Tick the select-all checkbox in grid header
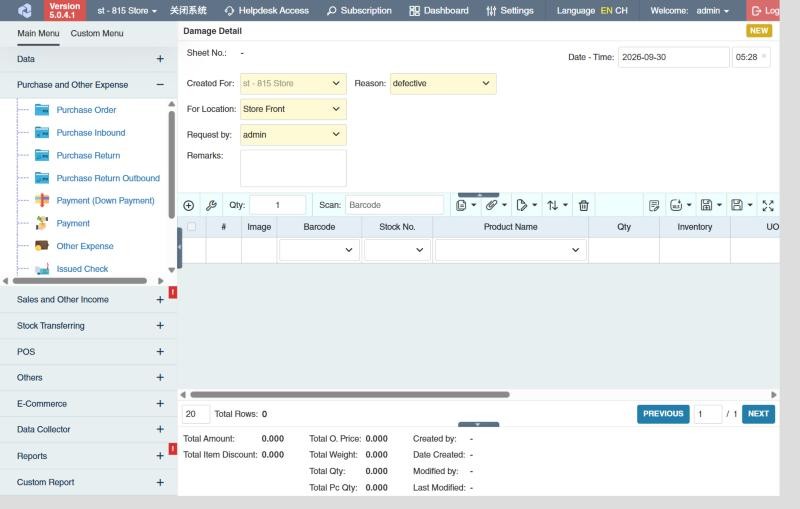Image resolution: width=800 pixels, height=509 pixels. pyautogui.click(x=192, y=226)
